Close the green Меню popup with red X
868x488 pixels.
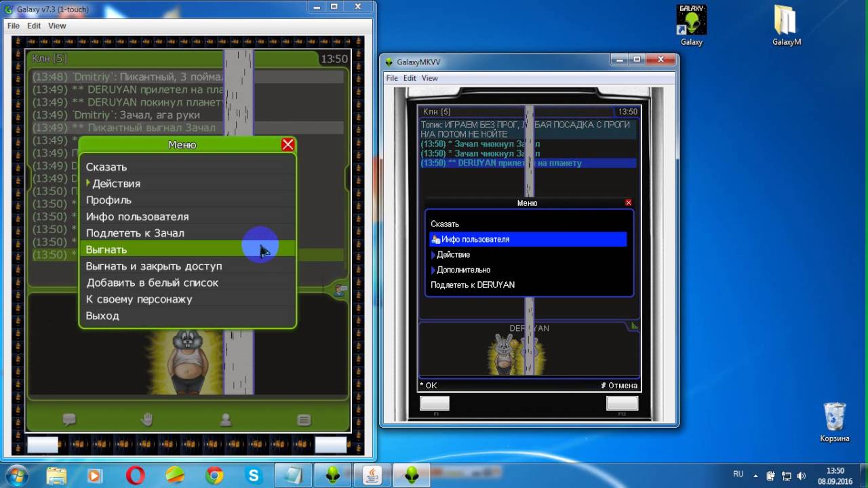coord(288,144)
